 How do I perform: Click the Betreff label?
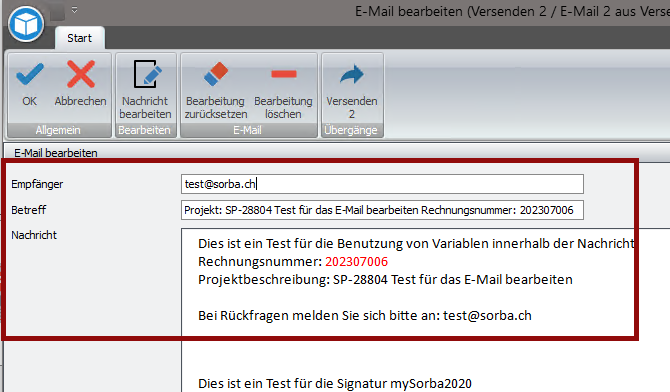pyautogui.click(x=29, y=210)
